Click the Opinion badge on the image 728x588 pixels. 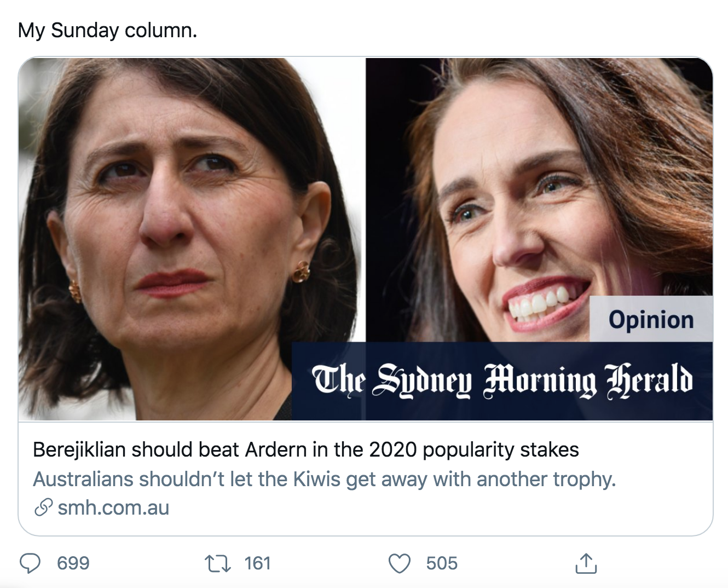click(x=650, y=319)
